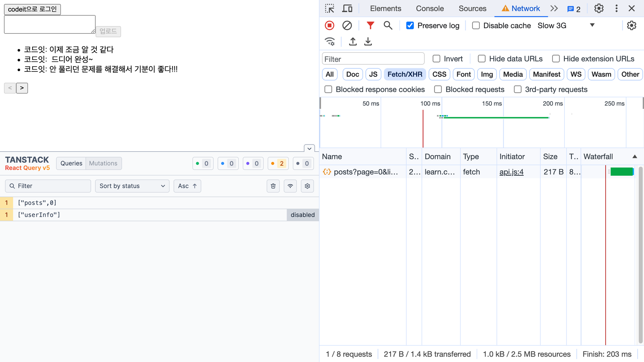Screen dimensions: 644x362
Task: Toggle React Query offline mock wifi icon
Action: (290, 186)
